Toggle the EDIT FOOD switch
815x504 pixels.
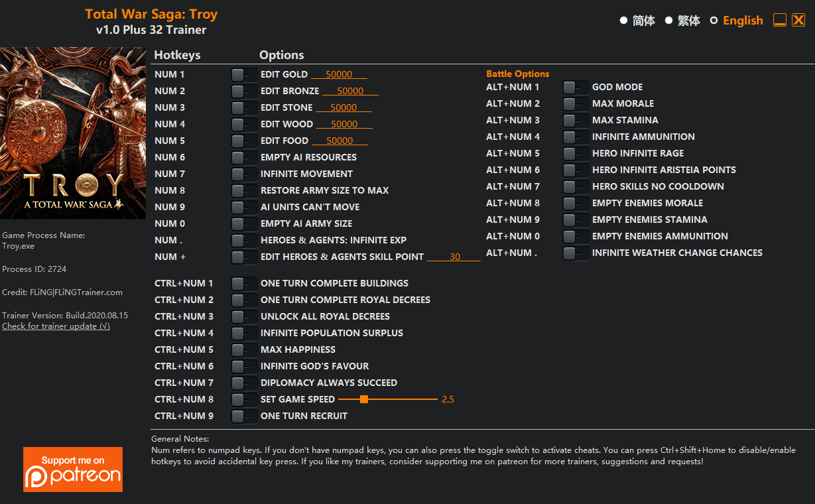pos(244,141)
